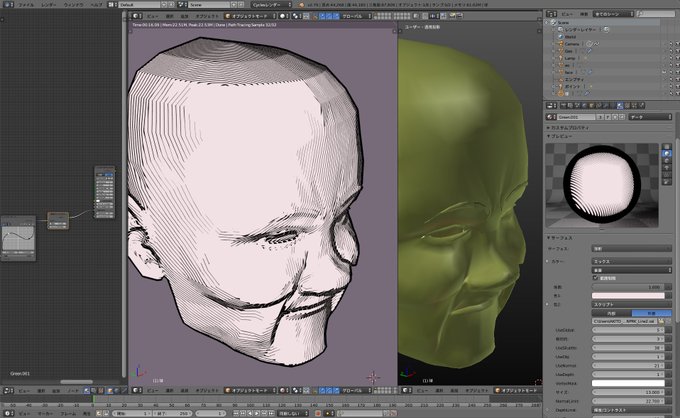
Task: Open the white VertexMask color swatch
Action: (x=628, y=383)
